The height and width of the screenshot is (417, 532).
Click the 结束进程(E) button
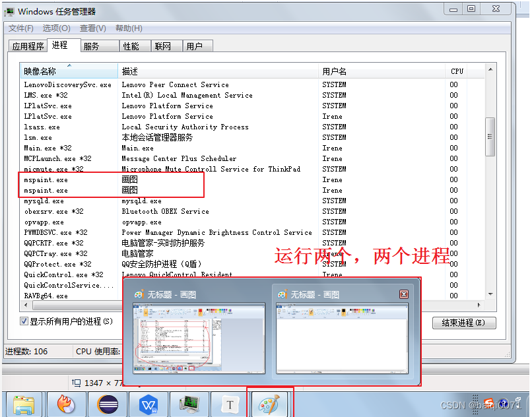464,323
